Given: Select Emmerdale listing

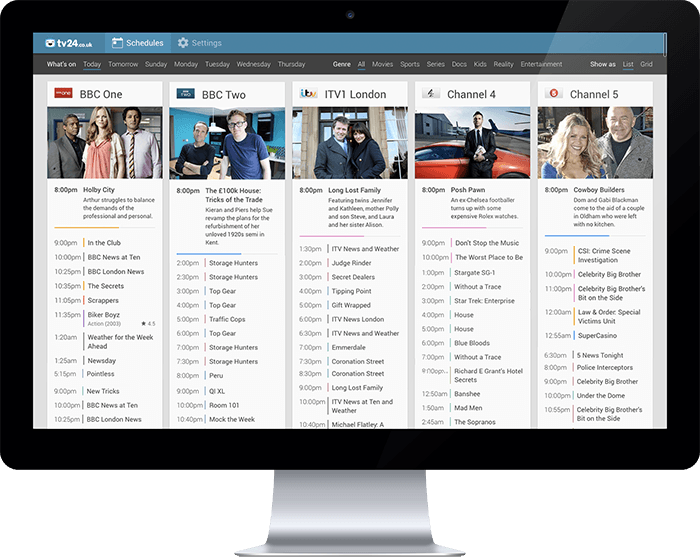Looking at the screenshot, I should click(350, 347).
